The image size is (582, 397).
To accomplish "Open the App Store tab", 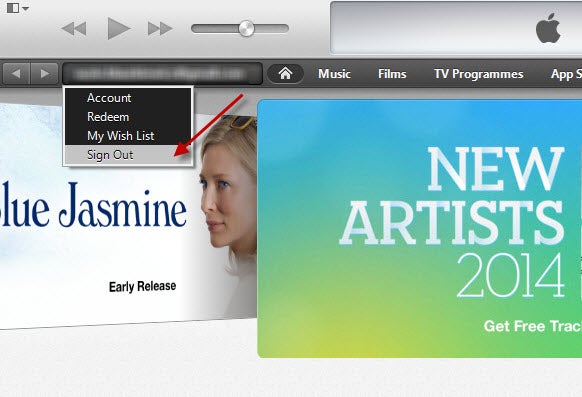I will point(566,74).
